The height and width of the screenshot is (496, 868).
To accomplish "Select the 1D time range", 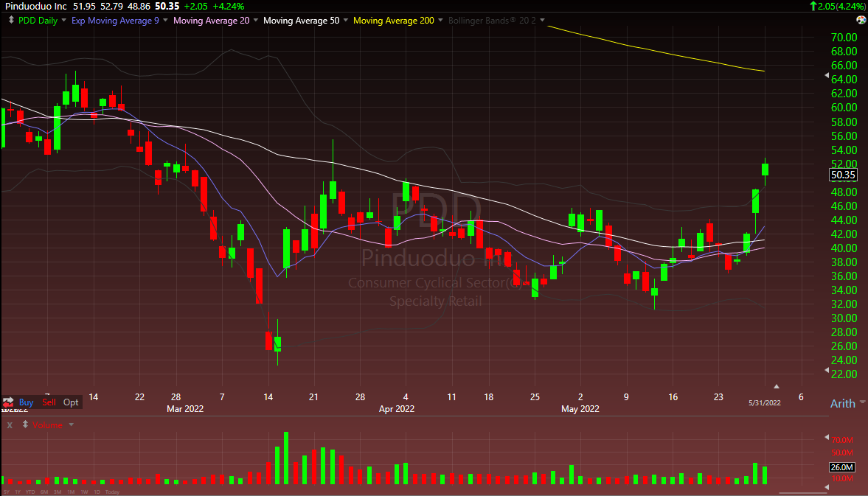I will tap(97, 492).
